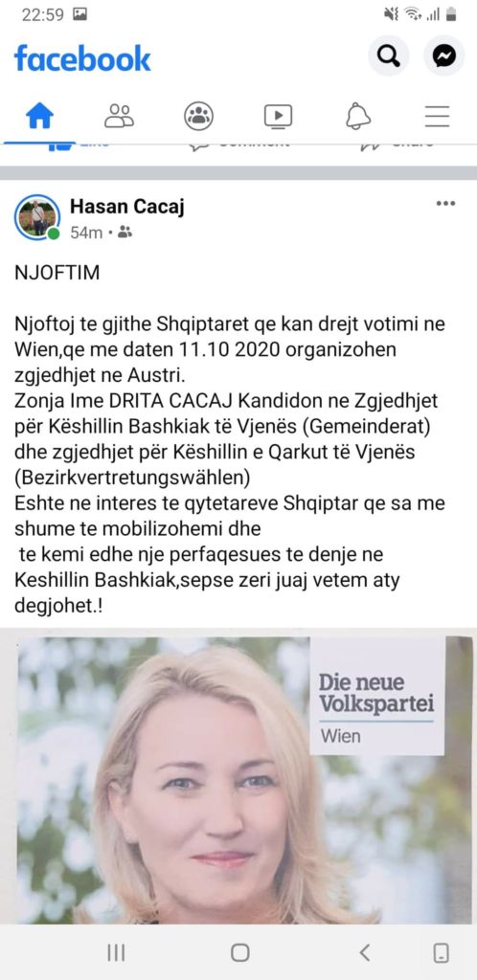The height and width of the screenshot is (980, 477).
Task: Tap Android back button
Action: coord(365,952)
